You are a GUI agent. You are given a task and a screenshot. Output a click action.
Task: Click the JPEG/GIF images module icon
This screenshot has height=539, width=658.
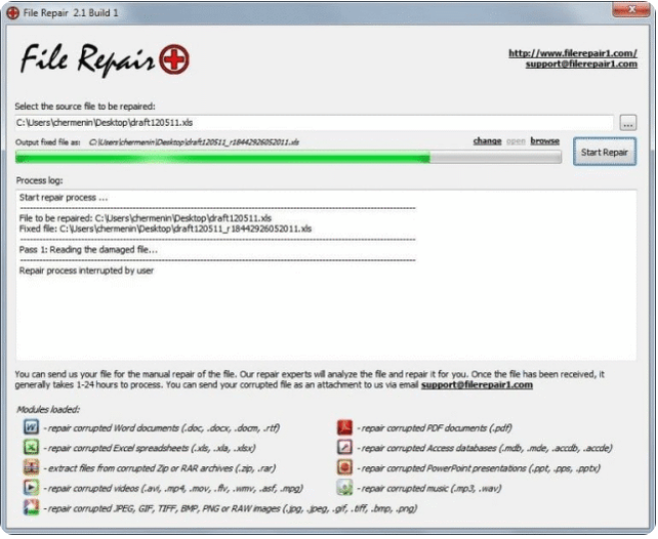click(x=31, y=508)
